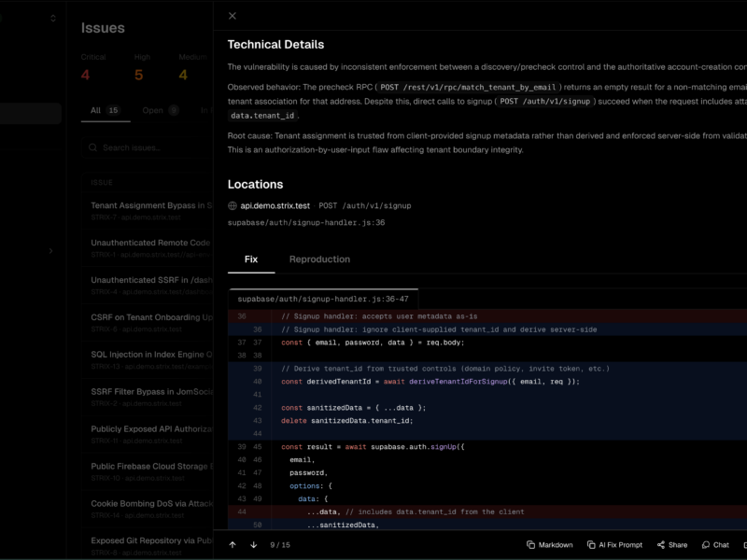Screen dimensions: 747x560
Task: Open the workspace switcher up-down chevron
Action: 53,18
